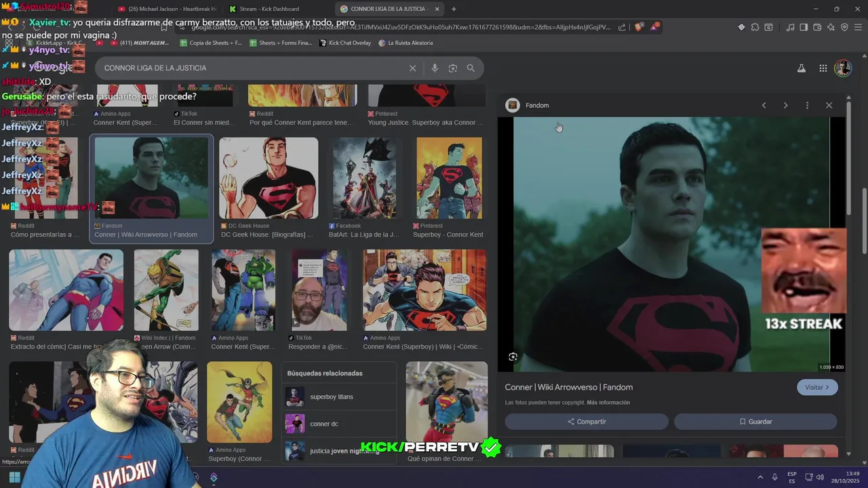The image size is (868, 488).
Task: Click the Guardar button
Action: [x=755, y=422]
